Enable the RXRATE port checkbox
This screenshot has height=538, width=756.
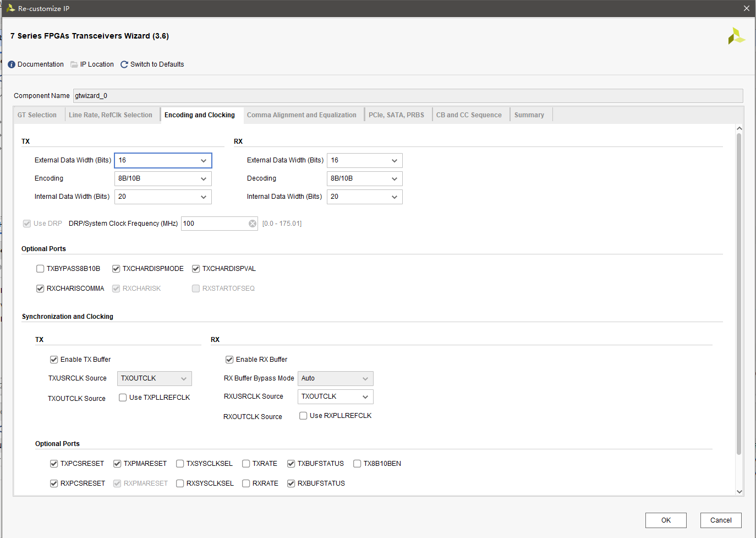[246, 483]
